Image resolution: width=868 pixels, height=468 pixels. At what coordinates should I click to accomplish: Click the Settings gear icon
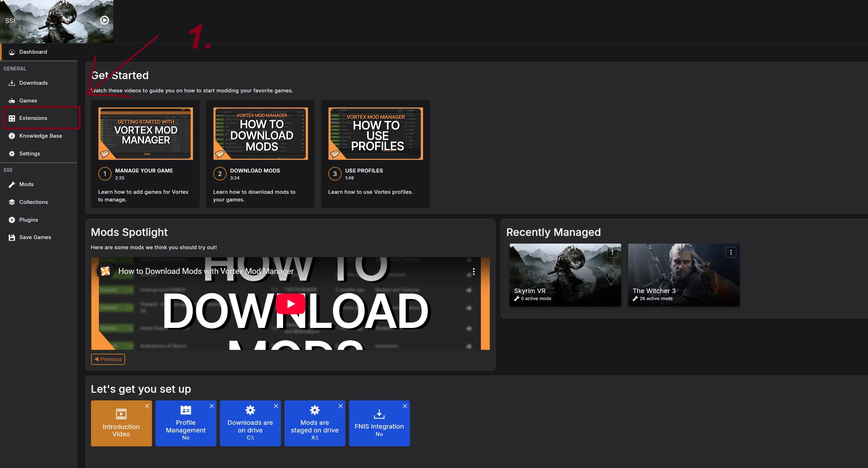tap(12, 154)
